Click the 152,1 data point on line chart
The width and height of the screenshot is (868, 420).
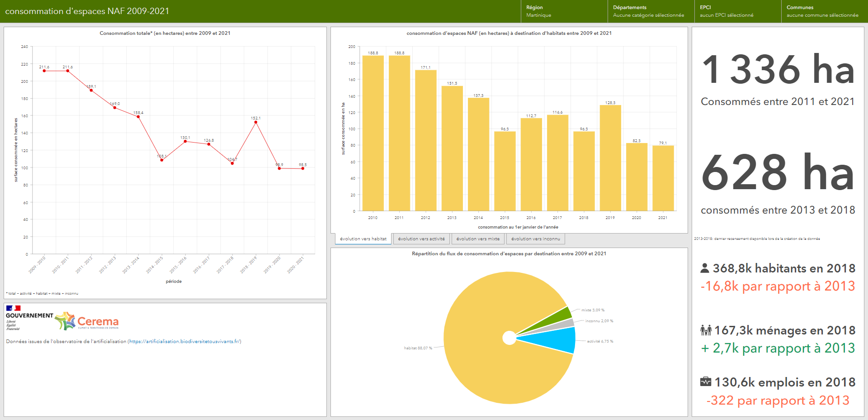(x=256, y=122)
